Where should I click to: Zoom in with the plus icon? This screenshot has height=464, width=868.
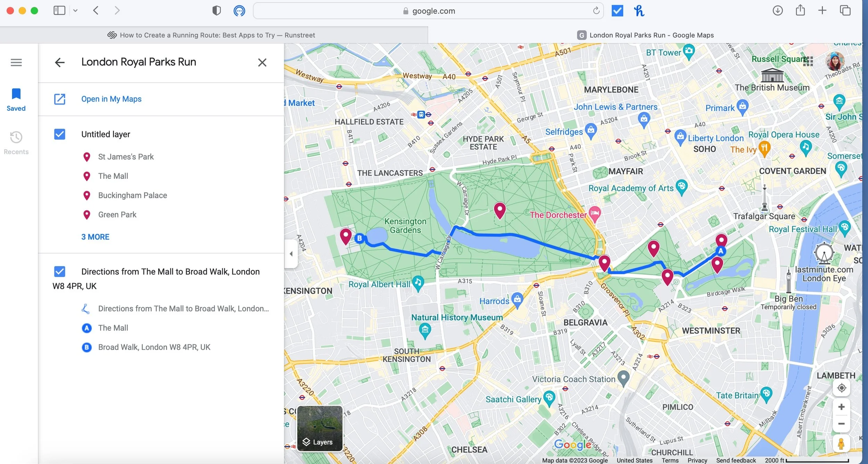842,407
